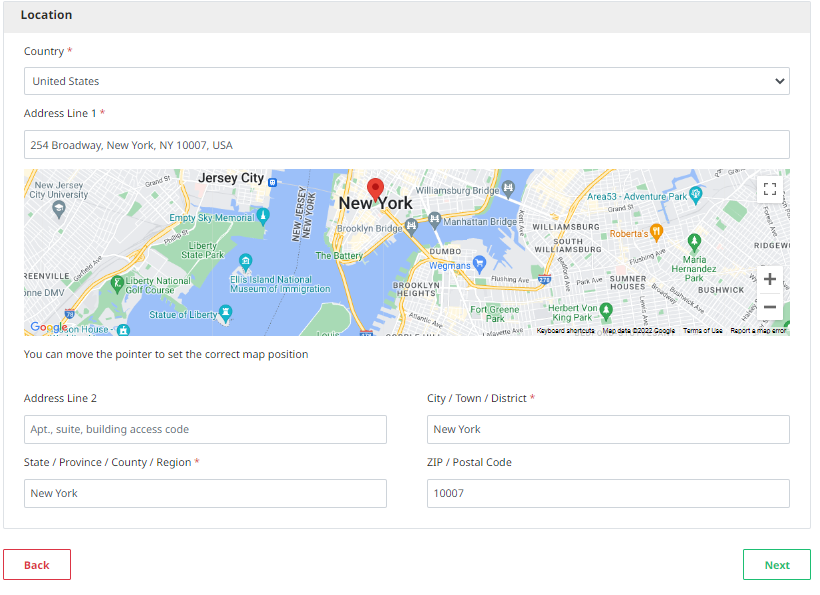The height and width of the screenshot is (595, 820).
Task: Open the map Terms of Use link
Action: pyautogui.click(x=702, y=330)
